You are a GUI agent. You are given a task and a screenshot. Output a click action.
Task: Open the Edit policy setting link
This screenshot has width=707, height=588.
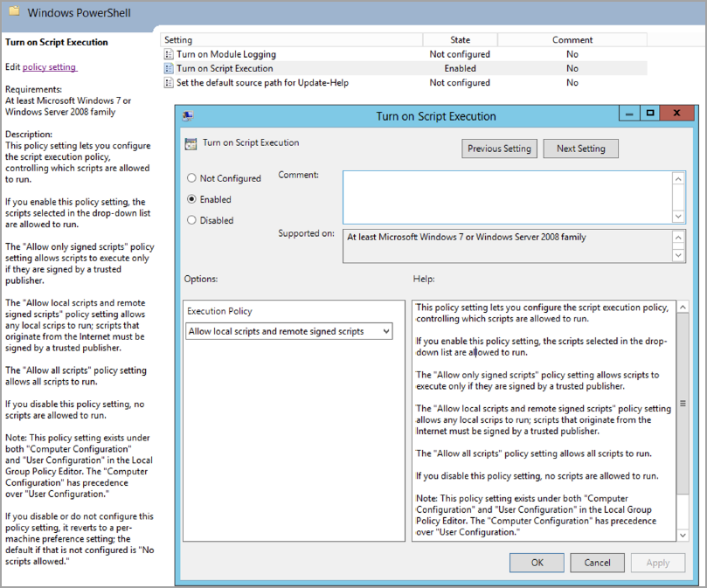pyautogui.click(x=50, y=67)
